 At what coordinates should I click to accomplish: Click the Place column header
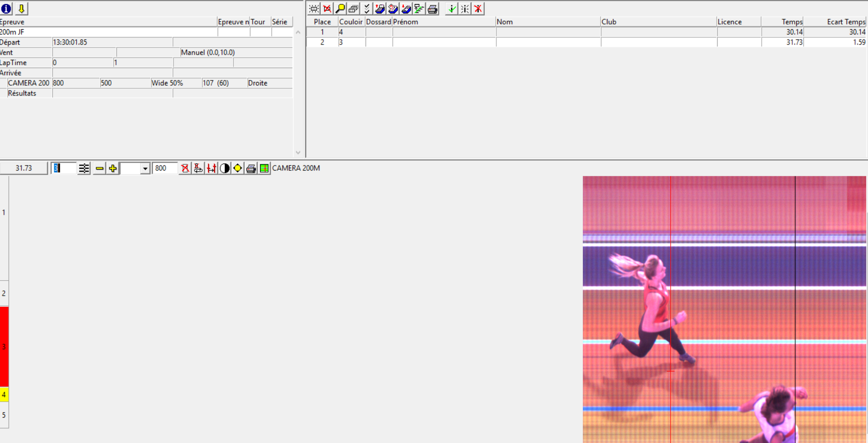pos(322,22)
